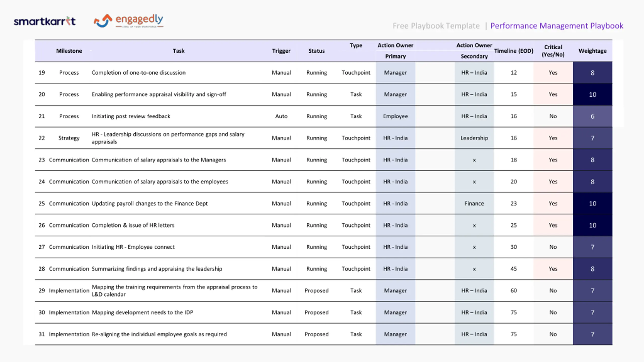
Task: Click 'Touchpoint' type in row 23
Action: pos(356,160)
